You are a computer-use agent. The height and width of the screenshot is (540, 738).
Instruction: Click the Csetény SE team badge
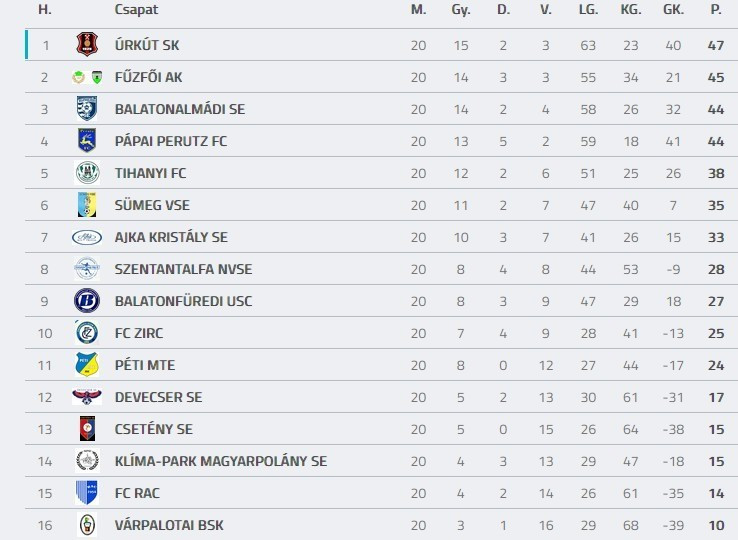(87, 429)
